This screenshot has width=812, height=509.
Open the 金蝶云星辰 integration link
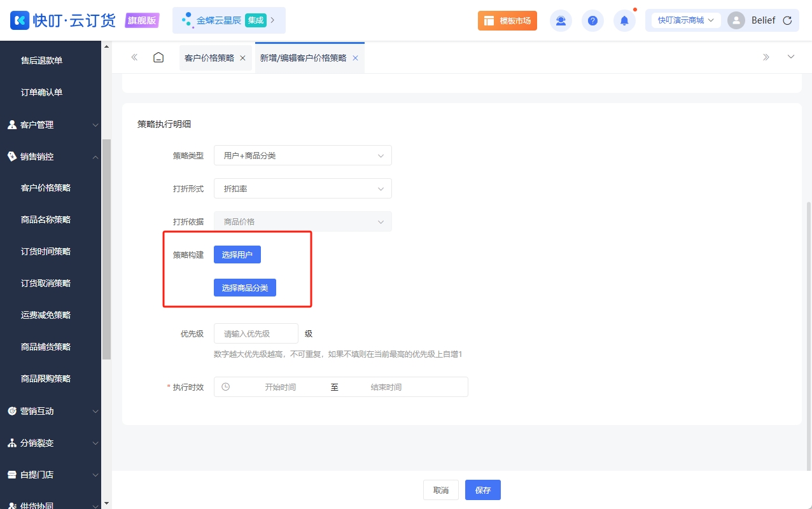click(229, 20)
